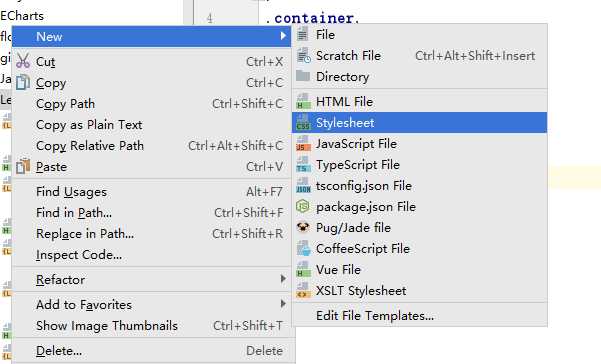Click the Directory folder icon
Image resolution: width=601 pixels, height=364 pixels.
[303, 76]
